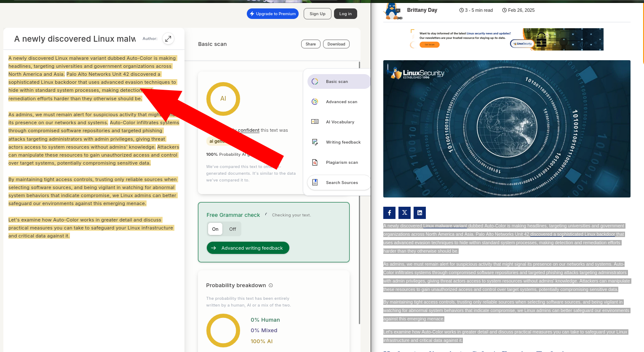The width and height of the screenshot is (644, 352).
Task: Click the Share button
Action: (x=311, y=44)
